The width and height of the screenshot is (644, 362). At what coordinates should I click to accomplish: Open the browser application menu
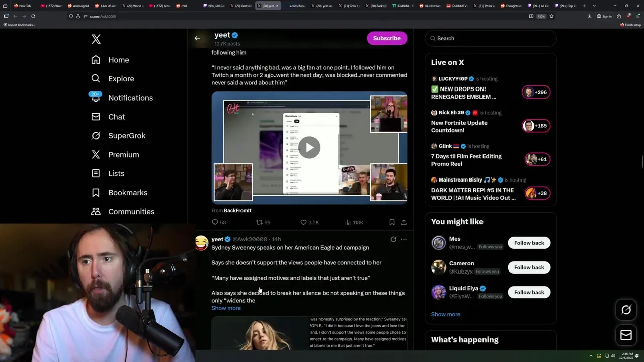637,16
